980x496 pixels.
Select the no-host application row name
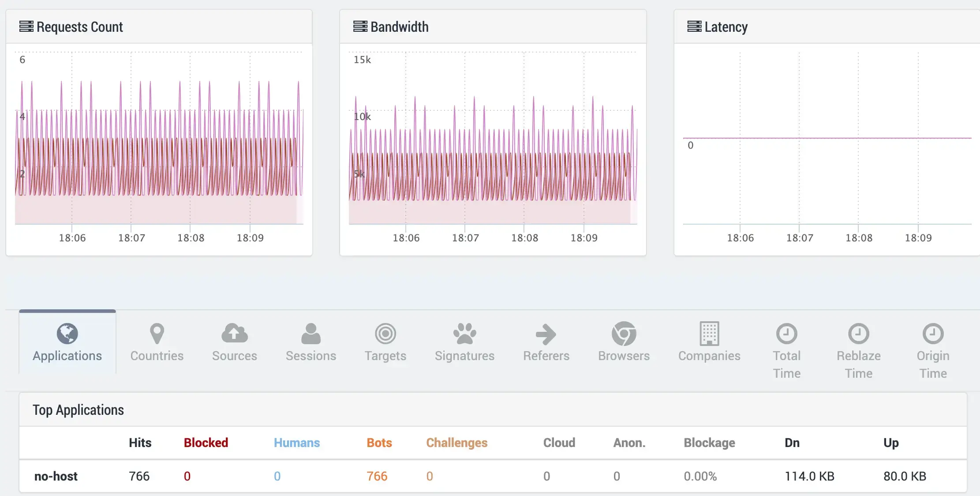pos(56,476)
